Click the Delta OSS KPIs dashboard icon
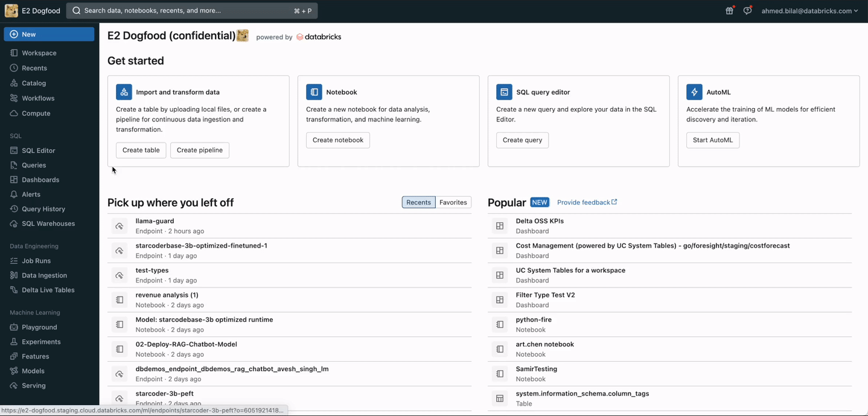Viewport: 868px width, 416px height. pyautogui.click(x=500, y=226)
